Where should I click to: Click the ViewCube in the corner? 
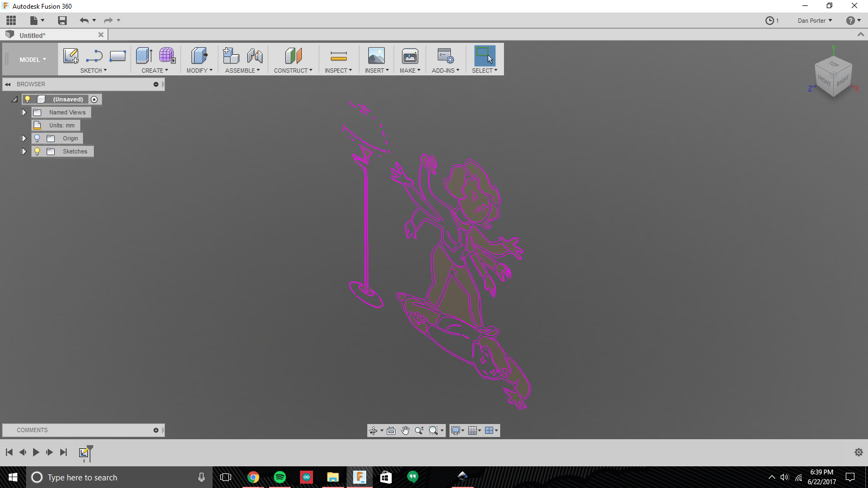pos(833,77)
